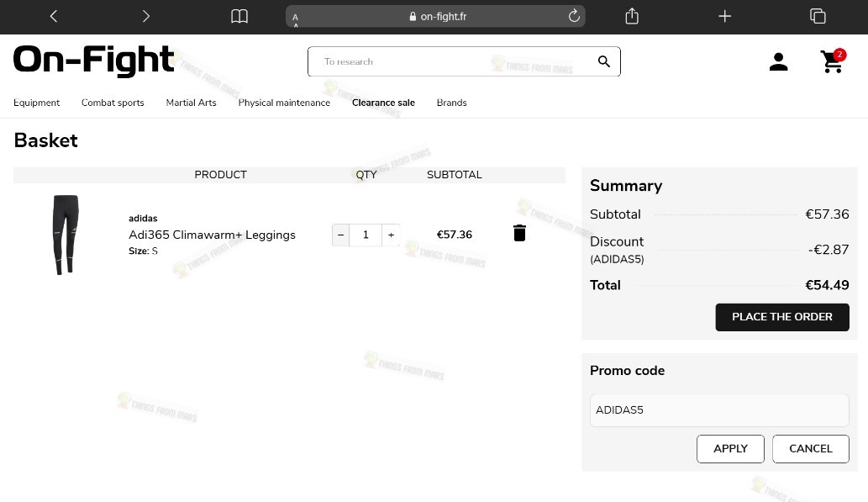Open the reader text size AA control
Screen dimensions: 868x502
(296, 18)
